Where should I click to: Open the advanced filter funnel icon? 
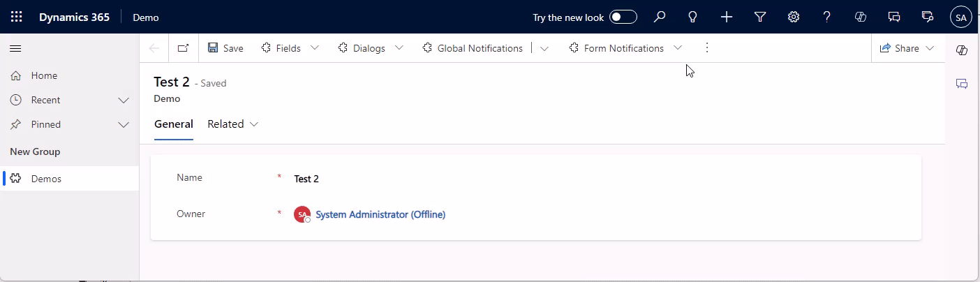[x=760, y=17]
